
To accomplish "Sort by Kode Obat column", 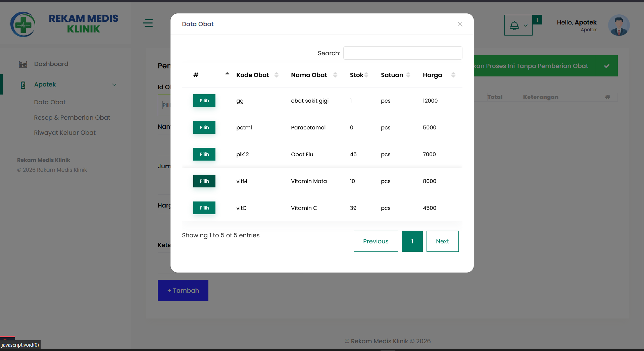I will (277, 75).
